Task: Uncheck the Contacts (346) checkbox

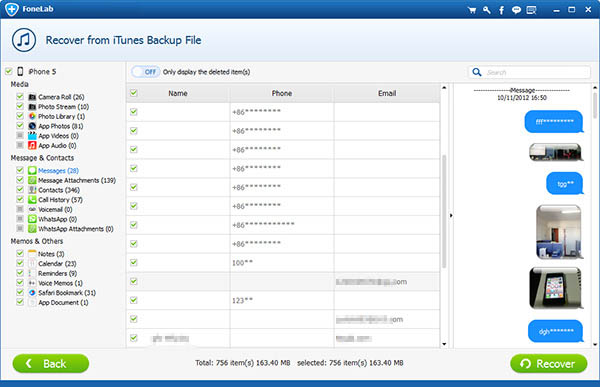Action: point(20,189)
